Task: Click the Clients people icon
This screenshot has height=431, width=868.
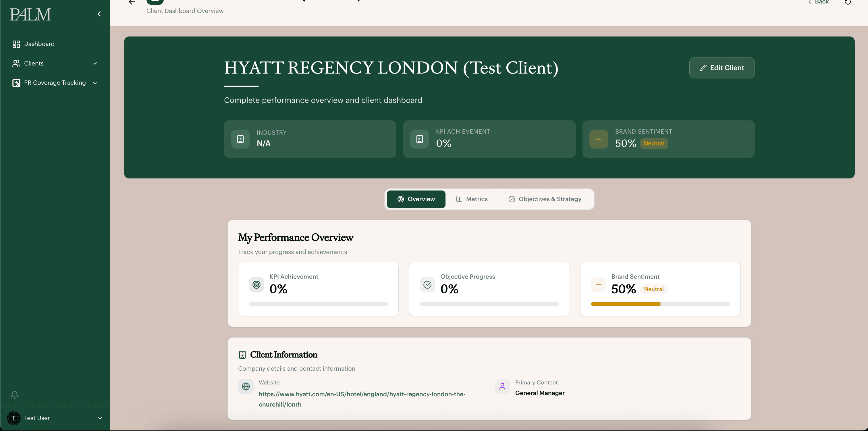Action: tap(16, 63)
